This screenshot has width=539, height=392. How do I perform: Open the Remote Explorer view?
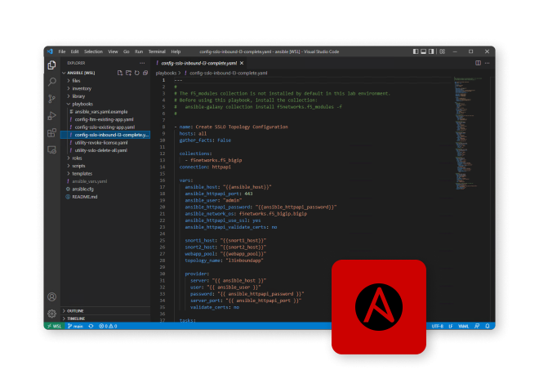[x=52, y=150]
